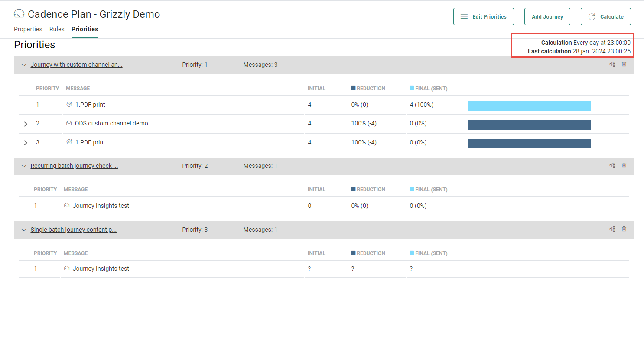Click the email icon beside ODS custom channel demo
This screenshot has height=338, width=644.
[69, 123]
